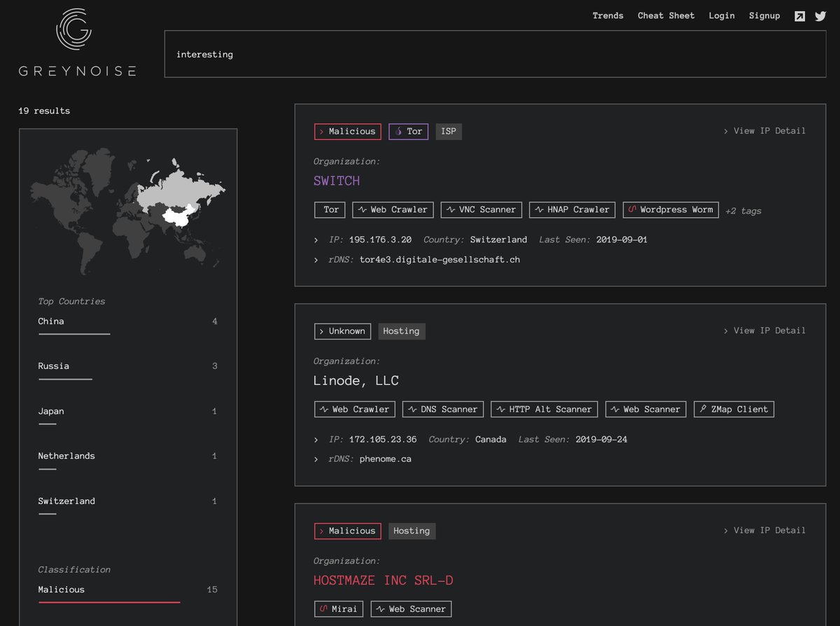Select the VNC Scanner tag
Screen dimensions: 840x626
click(482, 209)
